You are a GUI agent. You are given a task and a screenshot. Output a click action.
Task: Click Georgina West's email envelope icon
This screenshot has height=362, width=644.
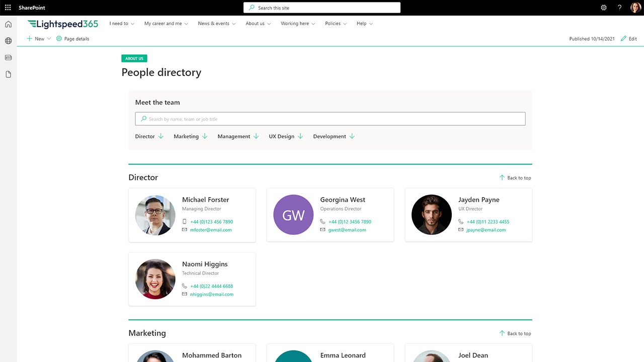tap(323, 230)
